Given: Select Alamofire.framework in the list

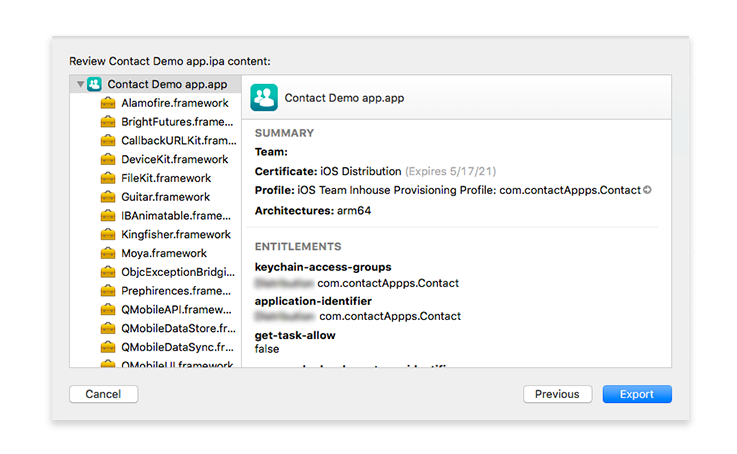Looking at the screenshot, I should pyautogui.click(x=156, y=103).
